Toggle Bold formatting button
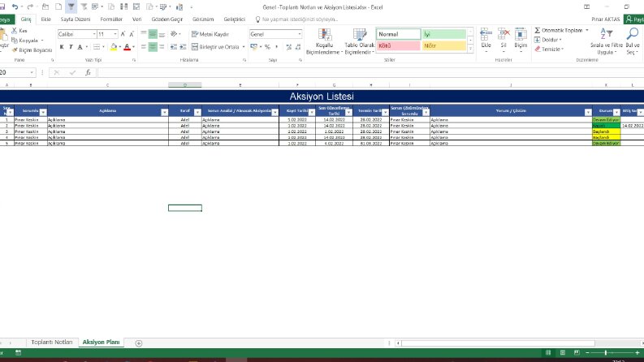 pos(62,47)
